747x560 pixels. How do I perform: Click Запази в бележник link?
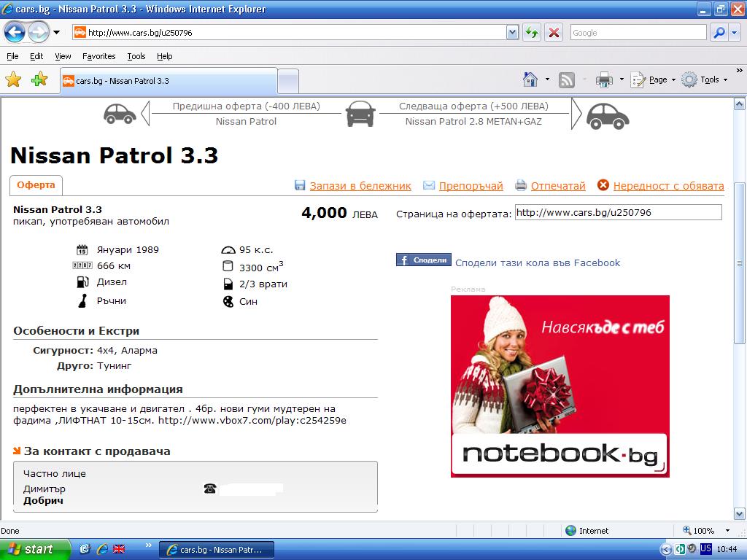click(360, 186)
